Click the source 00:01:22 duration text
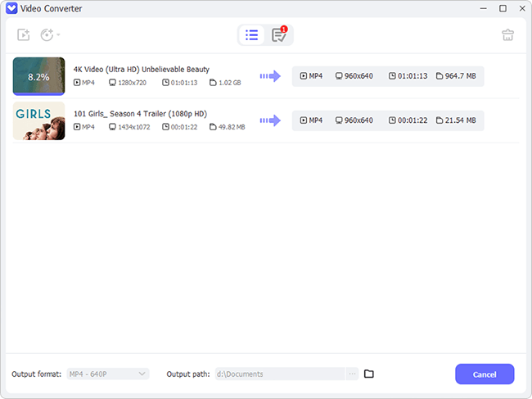The image size is (532, 399). [184, 127]
